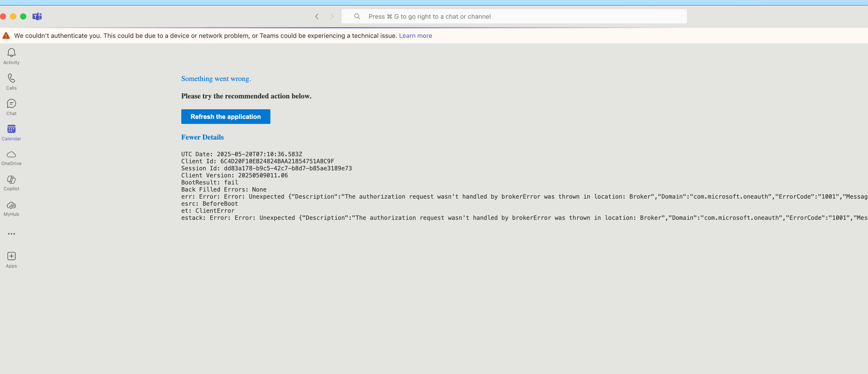The image size is (868, 374).
Task: Click the Something went wrong heading
Action: tap(216, 78)
